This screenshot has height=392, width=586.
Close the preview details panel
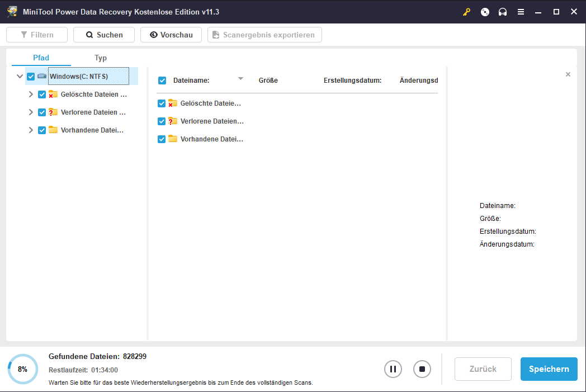click(x=568, y=74)
